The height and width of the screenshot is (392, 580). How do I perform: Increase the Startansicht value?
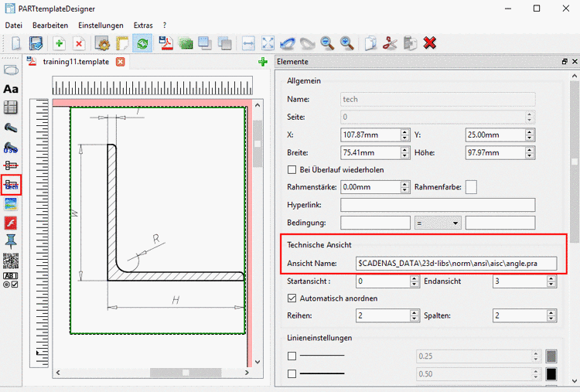pos(415,278)
